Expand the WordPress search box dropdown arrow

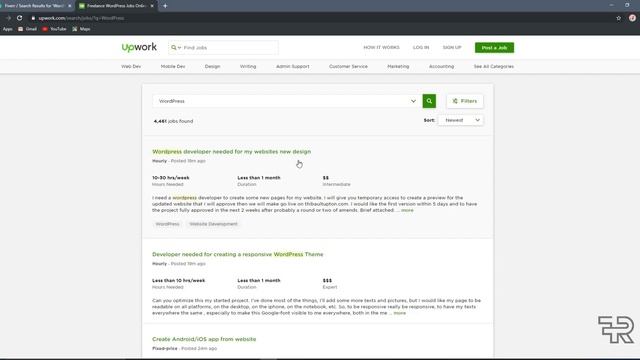(x=413, y=101)
